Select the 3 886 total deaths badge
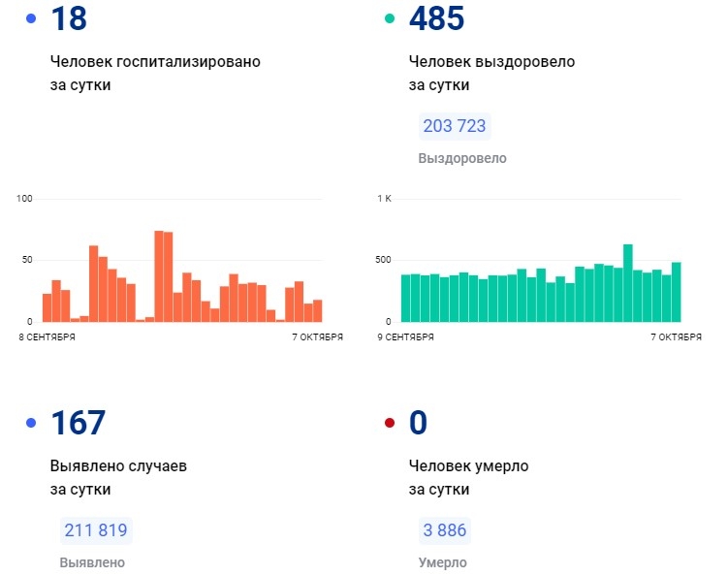The image size is (728, 576). coord(442,530)
